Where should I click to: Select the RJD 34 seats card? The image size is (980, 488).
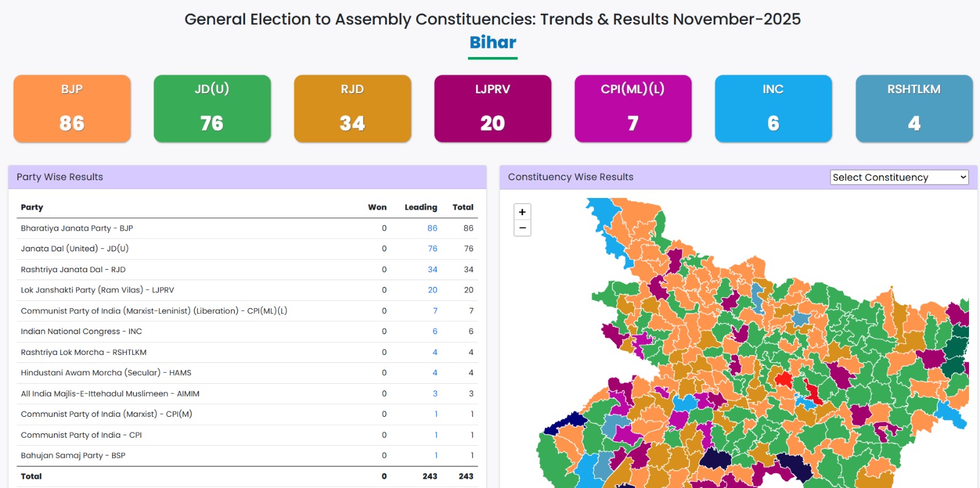point(352,109)
